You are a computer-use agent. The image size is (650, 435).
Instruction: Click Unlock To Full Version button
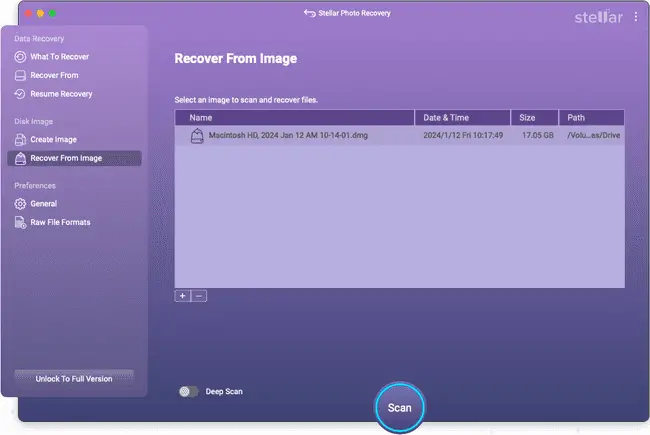[74, 379]
